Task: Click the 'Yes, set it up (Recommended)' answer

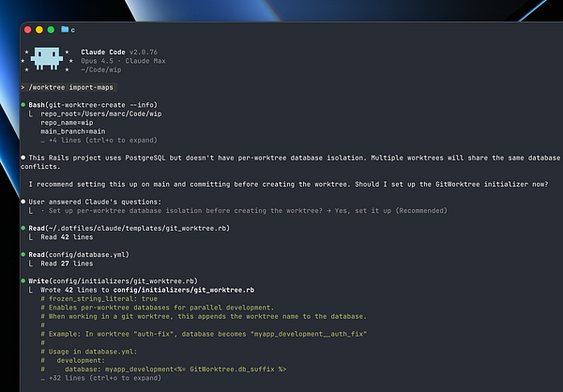Action: (x=391, y=211)
